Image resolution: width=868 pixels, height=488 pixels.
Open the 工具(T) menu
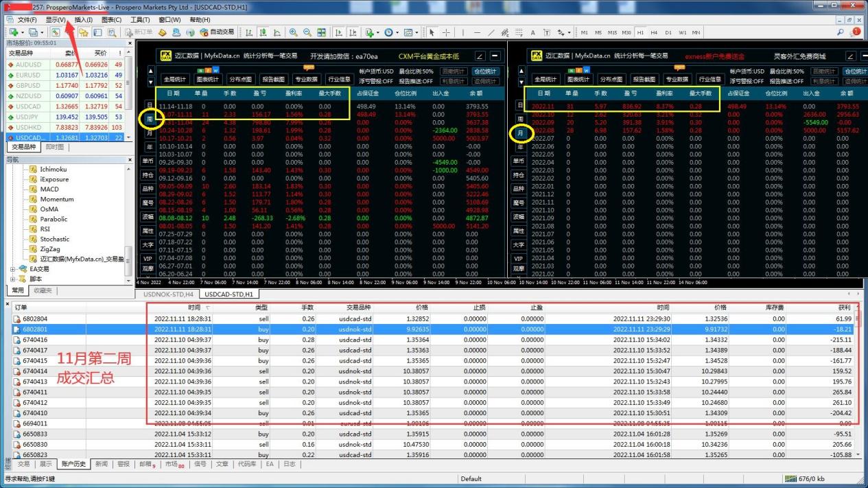click(140, 20)
